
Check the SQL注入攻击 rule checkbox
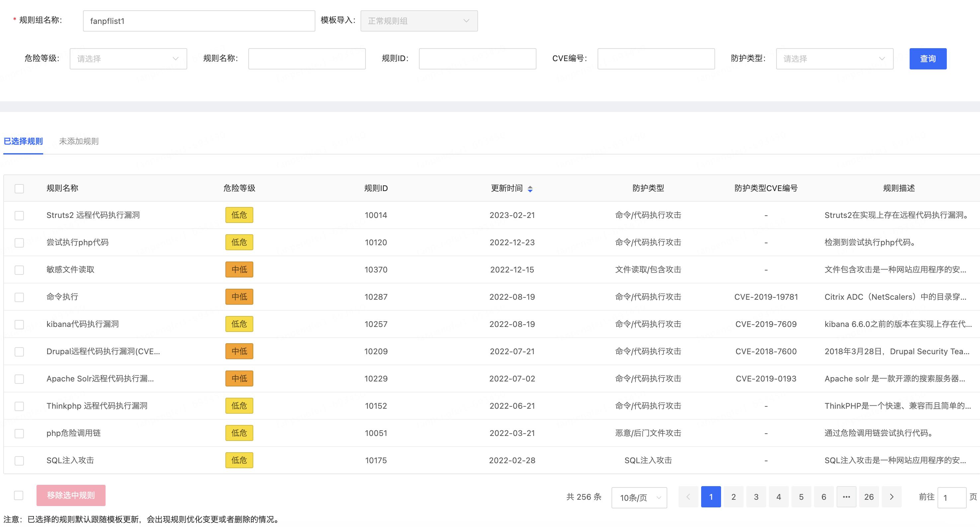coord(19,460)
